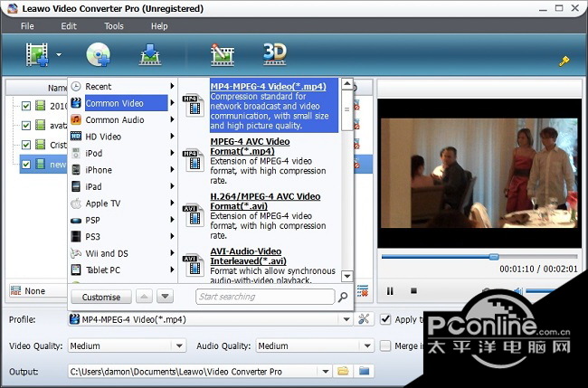
Task: Click the search magnifier icon
Action: click(343, 298)
